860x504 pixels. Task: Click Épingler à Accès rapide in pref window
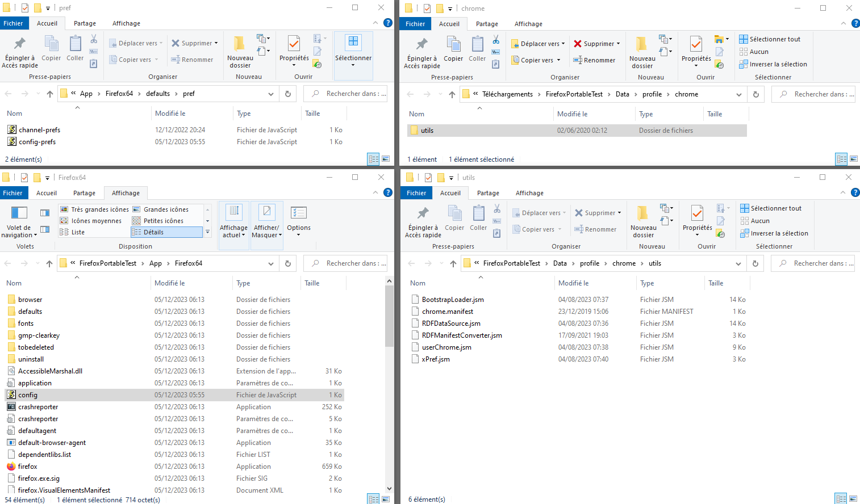pyautogui.click(x=20, y=52)
